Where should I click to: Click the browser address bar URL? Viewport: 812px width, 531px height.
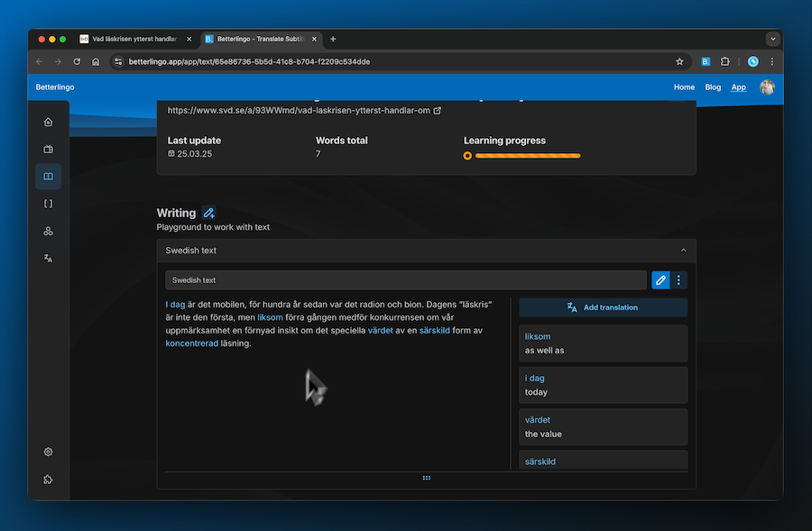click(x=249, y=61)
